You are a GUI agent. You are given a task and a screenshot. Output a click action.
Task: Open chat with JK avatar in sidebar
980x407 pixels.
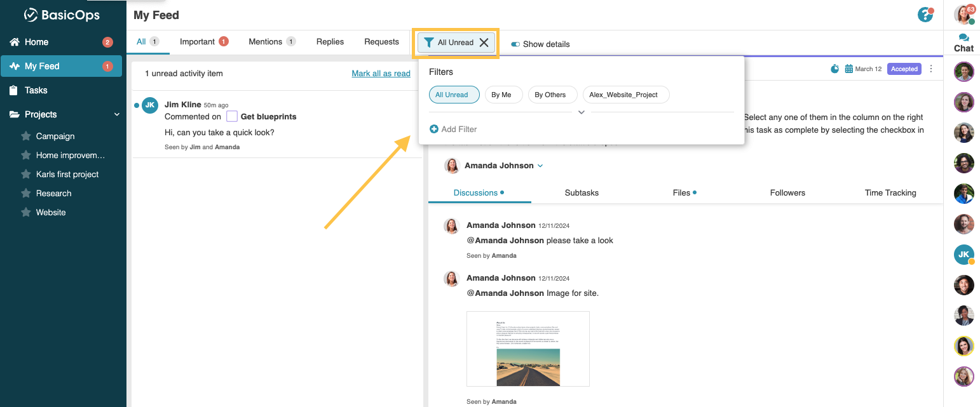point(963,255)
